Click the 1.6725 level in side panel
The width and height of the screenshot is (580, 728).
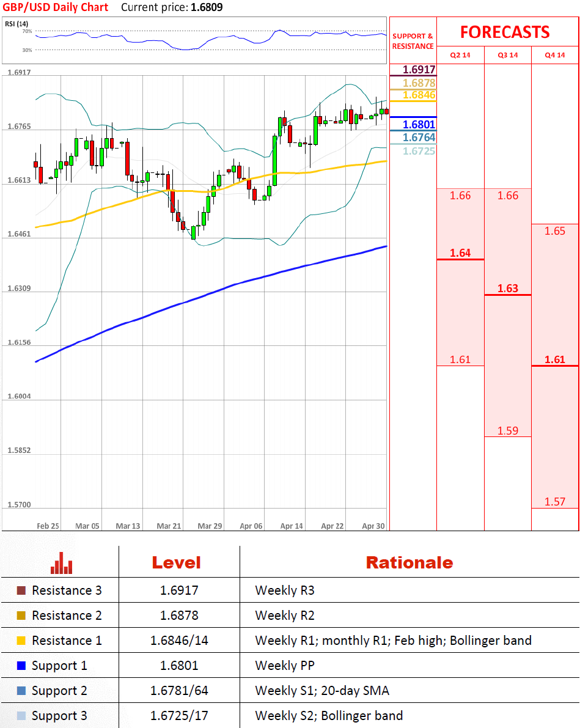click(419, 151)
